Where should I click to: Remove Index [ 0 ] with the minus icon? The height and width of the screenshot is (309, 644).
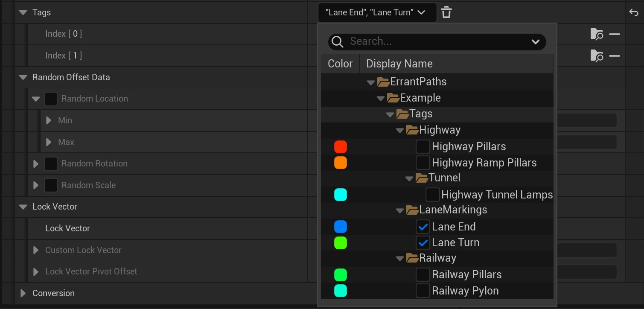(x=615, y=34)
